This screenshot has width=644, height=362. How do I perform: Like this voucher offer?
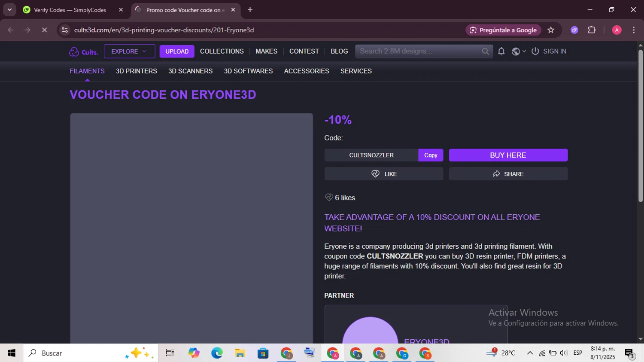click(384, 174)
